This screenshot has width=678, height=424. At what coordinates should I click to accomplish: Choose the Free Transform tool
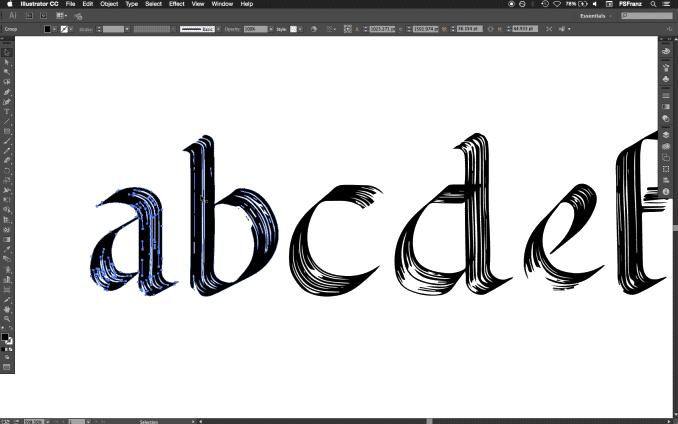pos(6,200)
